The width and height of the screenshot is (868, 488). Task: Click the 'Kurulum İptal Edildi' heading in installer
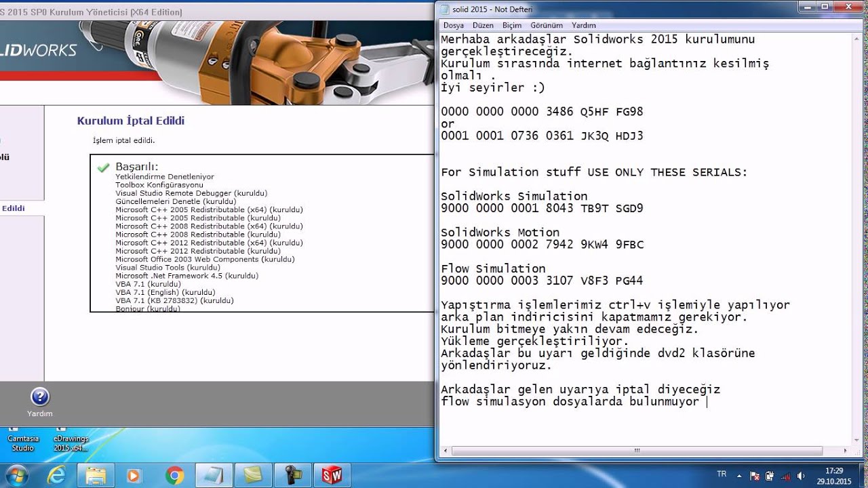coord(131,121)
